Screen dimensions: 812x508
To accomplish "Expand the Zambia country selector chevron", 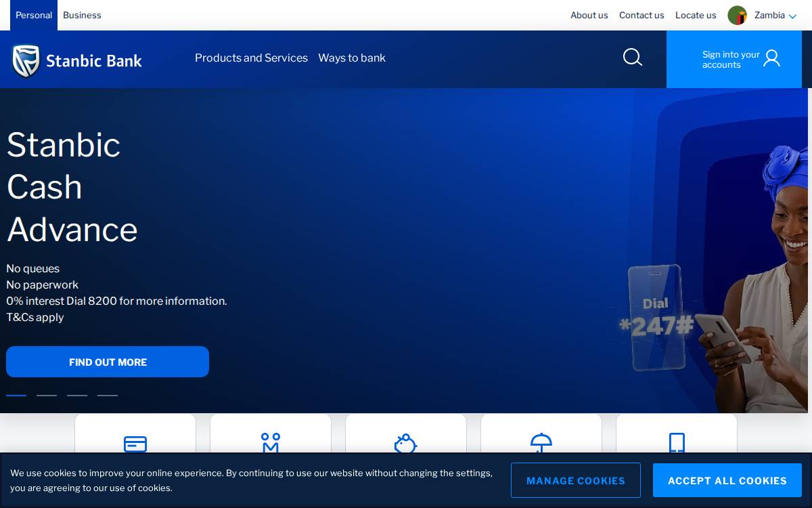I will (x=792, y=16).
